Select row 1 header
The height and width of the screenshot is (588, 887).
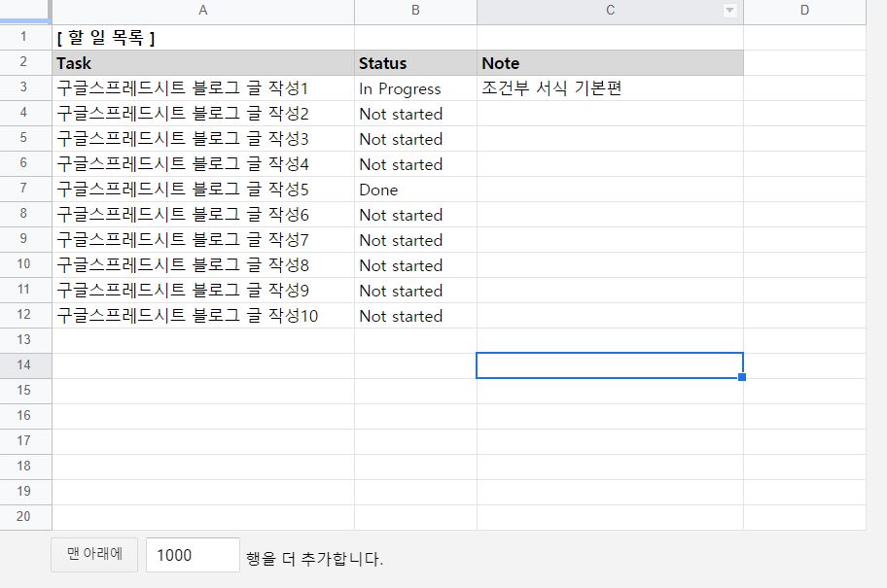pyautogui.click(x=23, y=37)
